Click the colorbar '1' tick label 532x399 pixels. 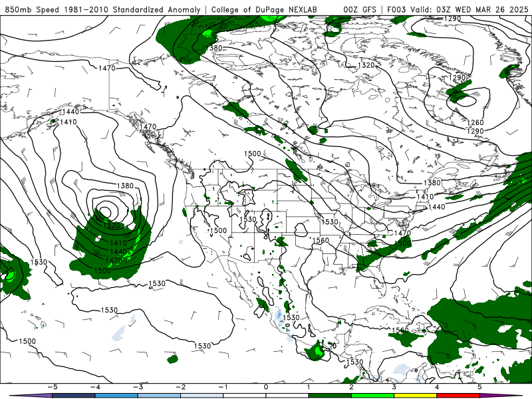point(309,387)
